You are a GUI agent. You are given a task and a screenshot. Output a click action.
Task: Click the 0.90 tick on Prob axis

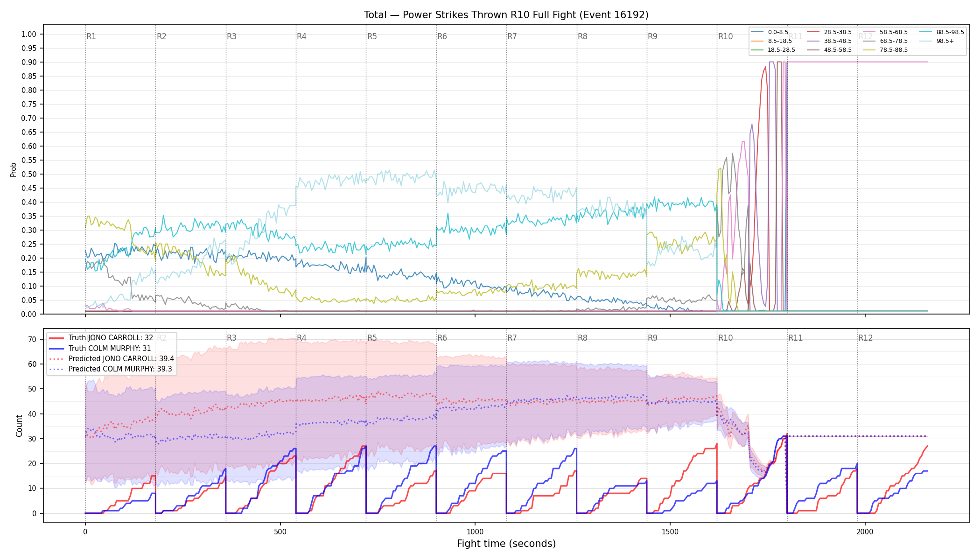29,62
